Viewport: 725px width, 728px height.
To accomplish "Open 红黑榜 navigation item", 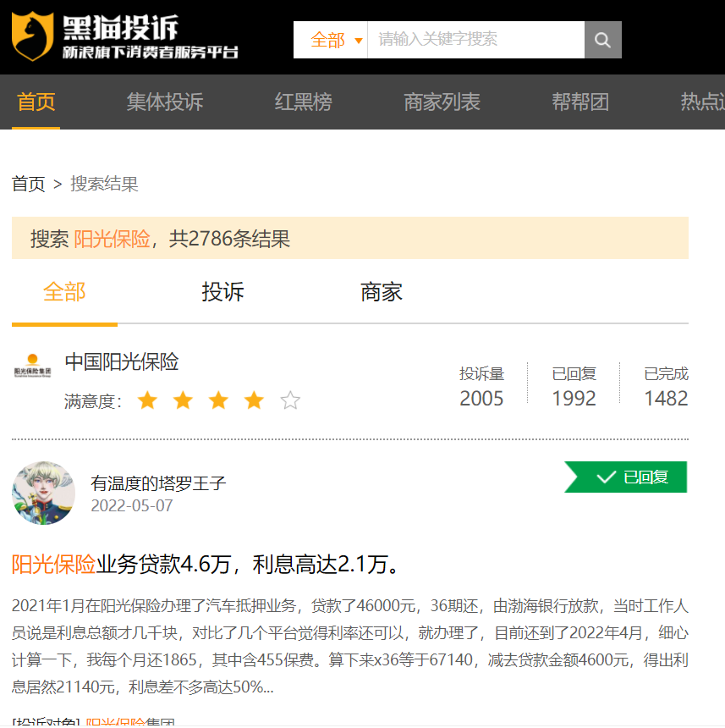I will pos(304,102).
